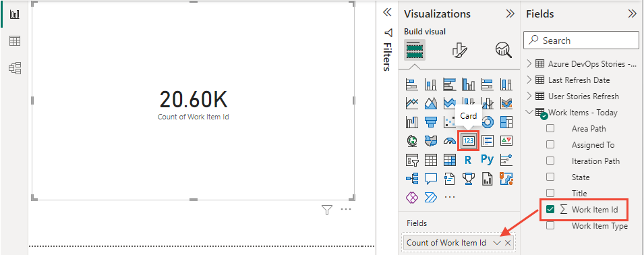Click the 20.60K card value
644x255 pixels.
tap(194, 99)
